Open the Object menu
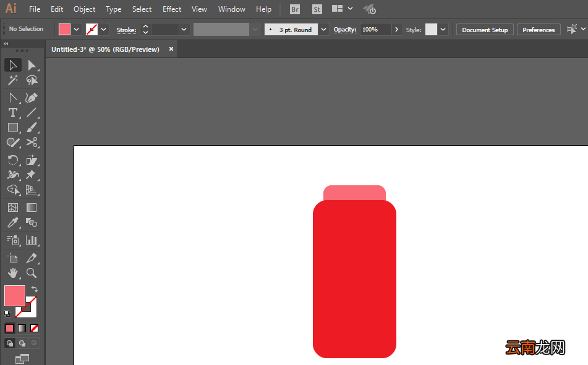This screenshot has width=588, height=365. click(x=84, y=9)
